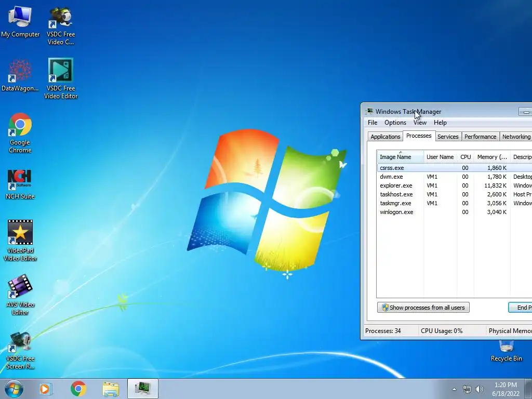The height and width of the screenshot is (399, 532).
Task: Open the Recycle Bin icon
Action: (x=506, y=352)
